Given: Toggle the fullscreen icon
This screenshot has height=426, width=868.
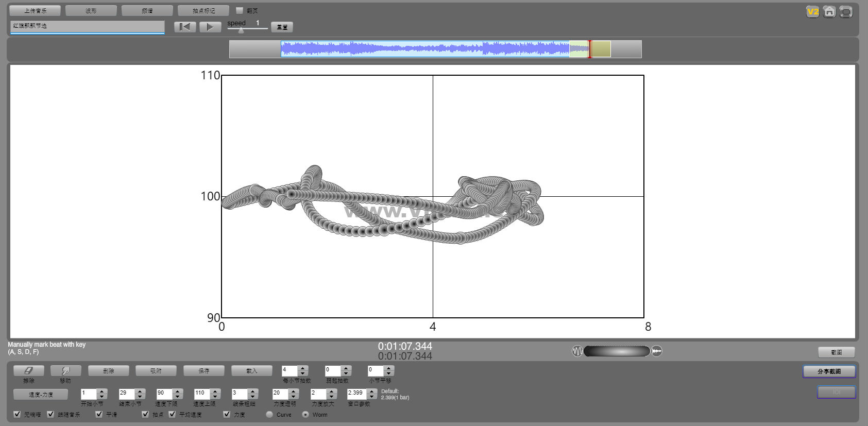Looking at the screenshot, I should click(x=846, y=12).
